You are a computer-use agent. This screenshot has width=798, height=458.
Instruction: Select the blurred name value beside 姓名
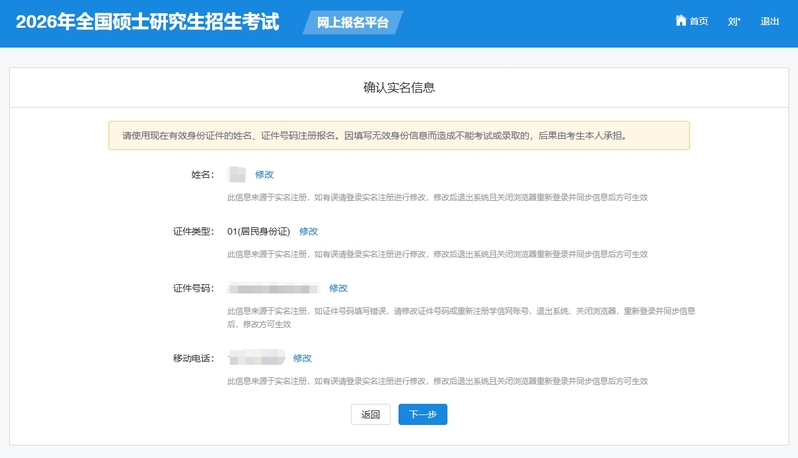tap(236, 174)
